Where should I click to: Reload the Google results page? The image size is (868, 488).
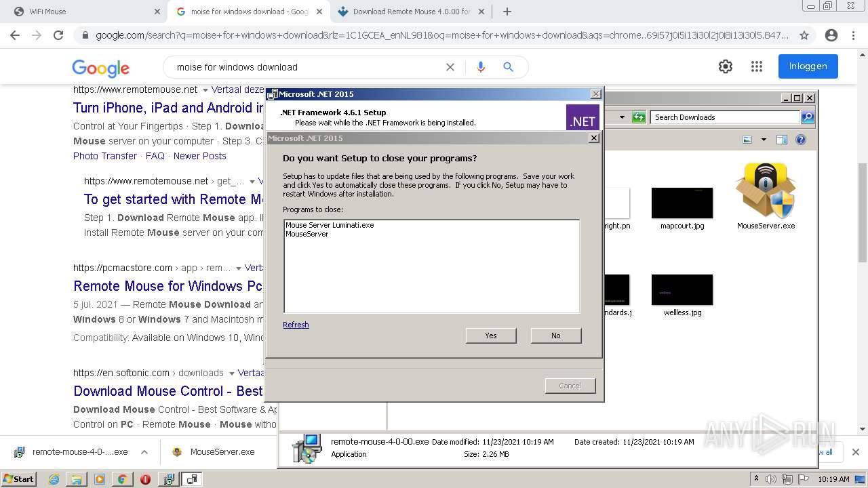(x=58, y=35)
